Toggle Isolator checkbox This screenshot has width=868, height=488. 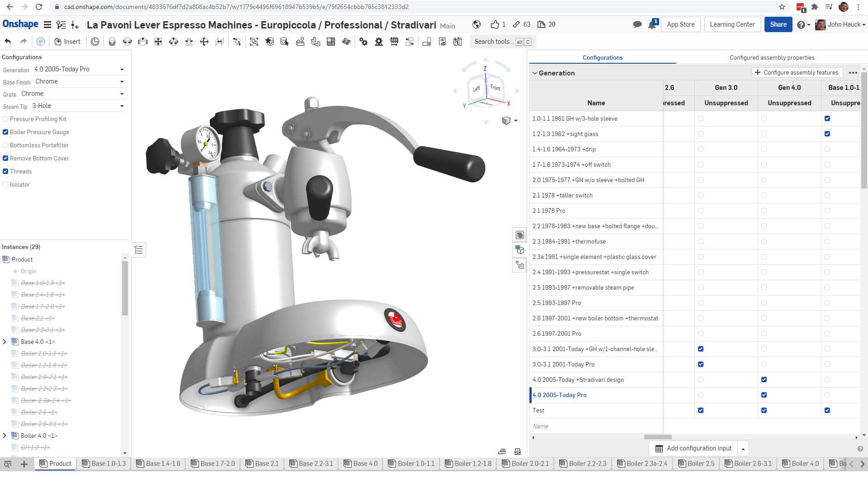[x=5, y=184]
